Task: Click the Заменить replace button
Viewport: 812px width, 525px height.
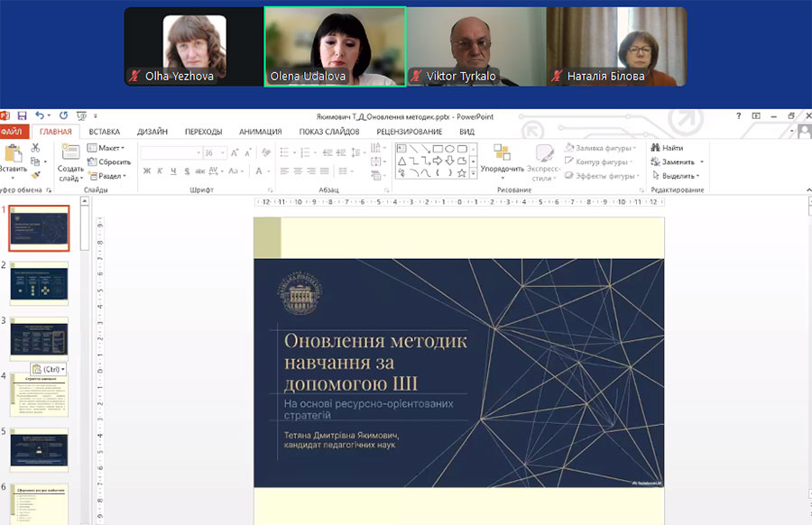Action: [677, 162]
